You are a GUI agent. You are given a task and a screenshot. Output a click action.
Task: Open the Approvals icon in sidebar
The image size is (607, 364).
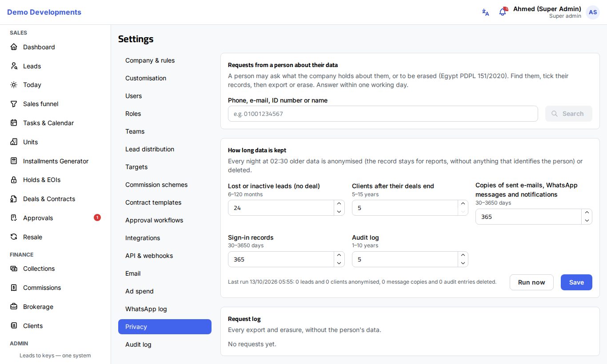tap(14, 218)
